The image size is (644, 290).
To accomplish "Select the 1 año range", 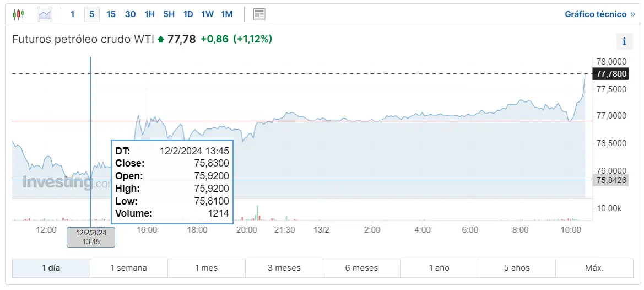I will [439, 268].
